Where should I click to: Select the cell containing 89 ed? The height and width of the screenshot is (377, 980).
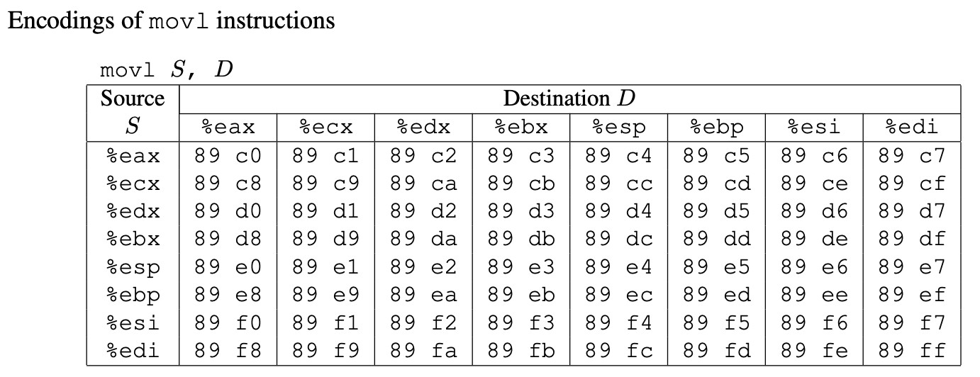716,296
